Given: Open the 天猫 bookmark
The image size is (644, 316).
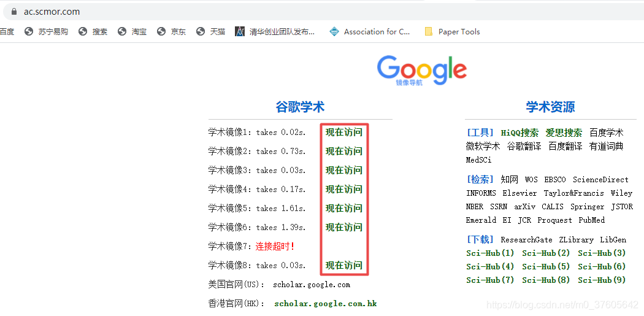Looking at the screenshot, I should (x=210, y=32).
